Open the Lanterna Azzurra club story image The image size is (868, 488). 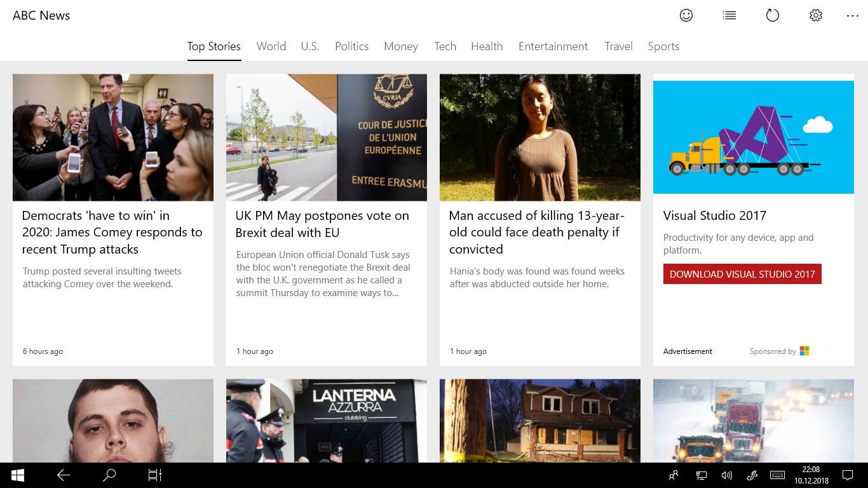click(327, 421)
